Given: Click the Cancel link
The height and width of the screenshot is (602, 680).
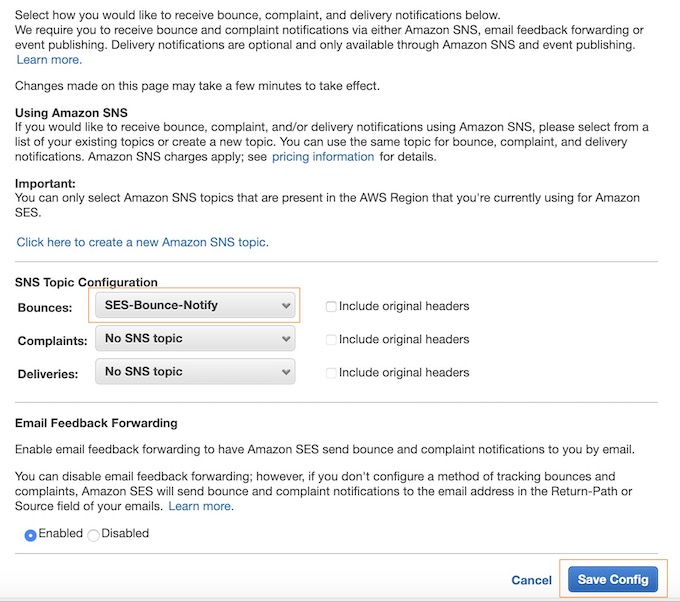Looking at the screenshot, I should (x=531, y=580).
